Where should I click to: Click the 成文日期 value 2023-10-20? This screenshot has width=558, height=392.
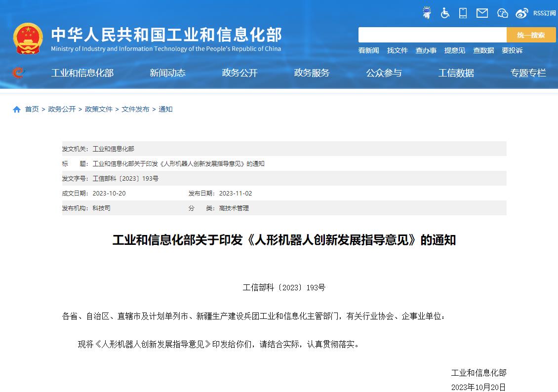tap(109, 194)
